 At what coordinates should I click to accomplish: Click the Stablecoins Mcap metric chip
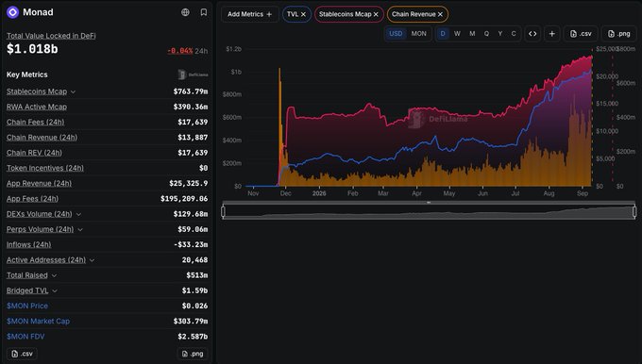tap(348, 14)
